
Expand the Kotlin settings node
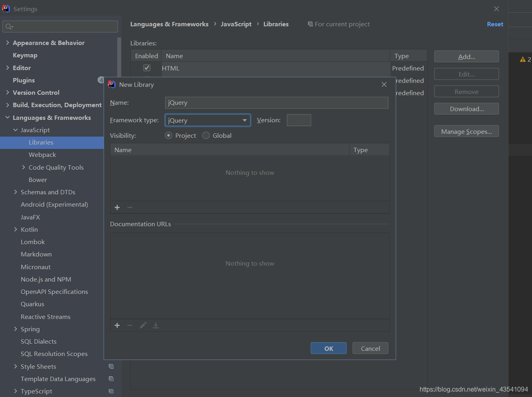click(16, 229)
